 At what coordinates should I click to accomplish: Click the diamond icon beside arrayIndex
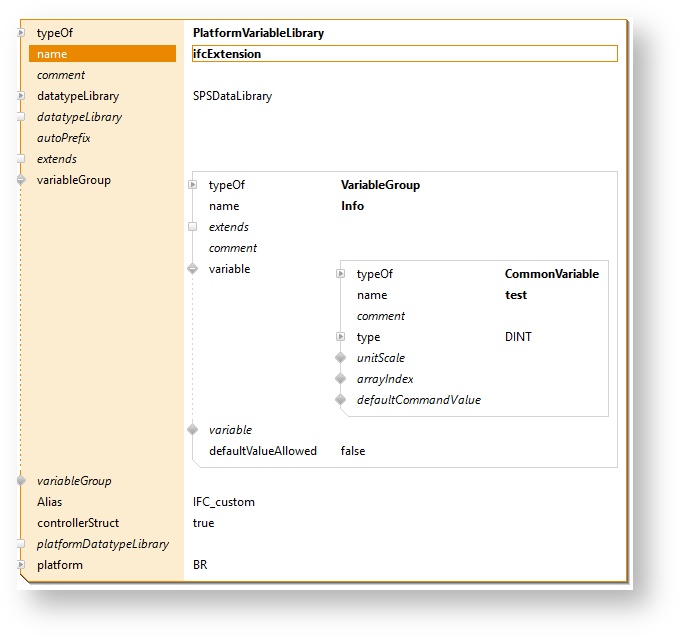click(341, 379)
